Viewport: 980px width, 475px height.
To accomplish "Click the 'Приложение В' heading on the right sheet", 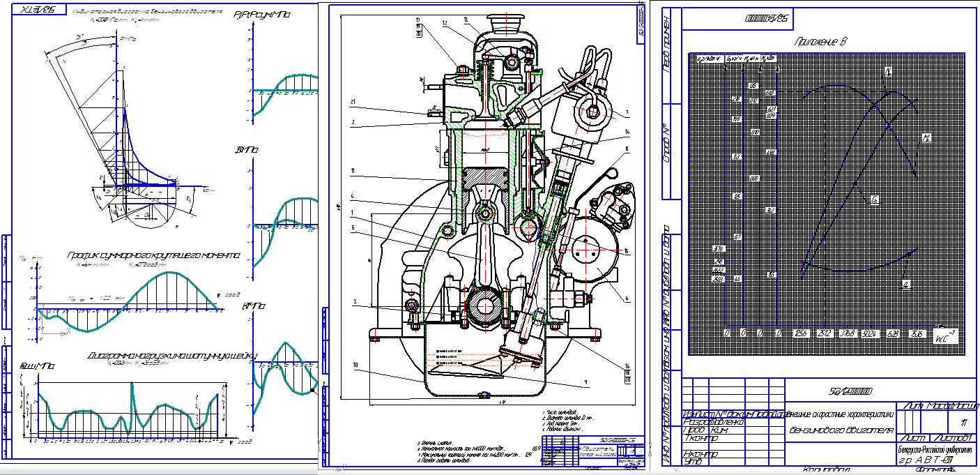I will (822, 42).
